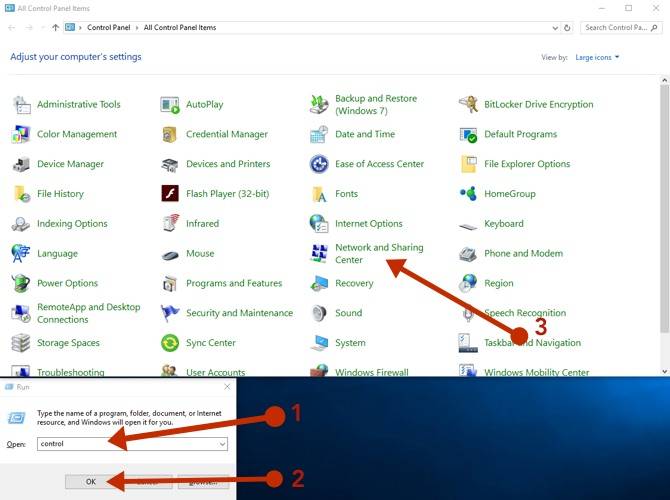Viewport: 670px width, 500px height.
Task: Click the Windows Mobility Center link
Action: coord(536,372)
